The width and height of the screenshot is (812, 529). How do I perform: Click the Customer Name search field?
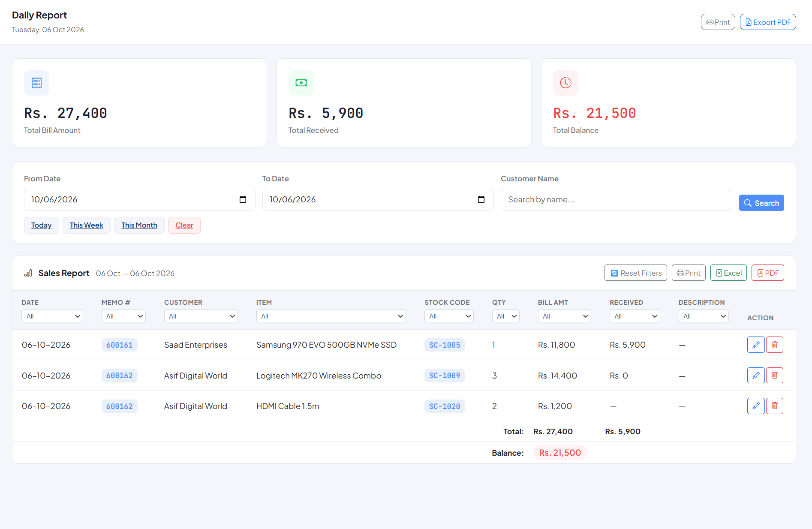[617, 199]
